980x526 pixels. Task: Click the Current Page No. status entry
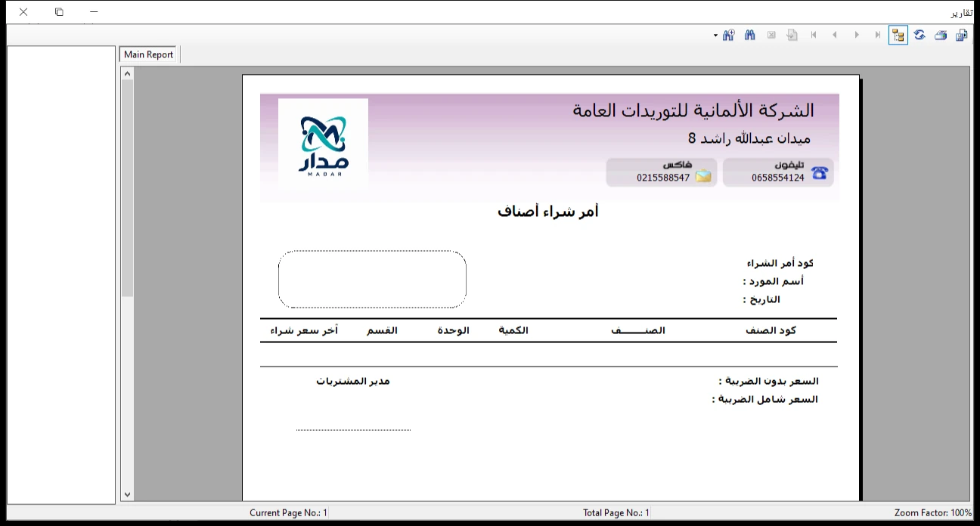coord(289,513)
